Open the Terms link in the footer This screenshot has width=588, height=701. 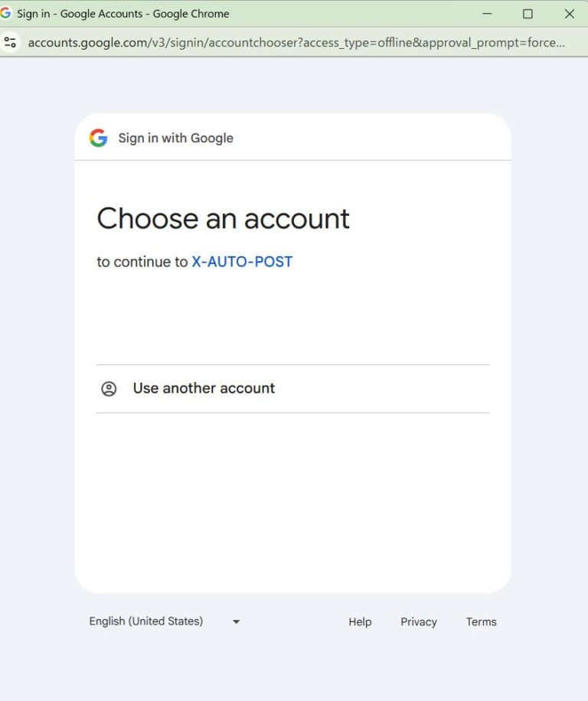click(x=481, y=621)
